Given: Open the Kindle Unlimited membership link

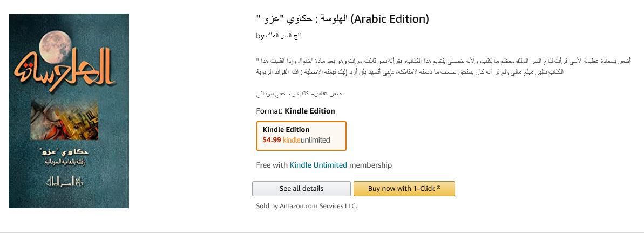Looking at the screenshot, I should click(318, 165).
